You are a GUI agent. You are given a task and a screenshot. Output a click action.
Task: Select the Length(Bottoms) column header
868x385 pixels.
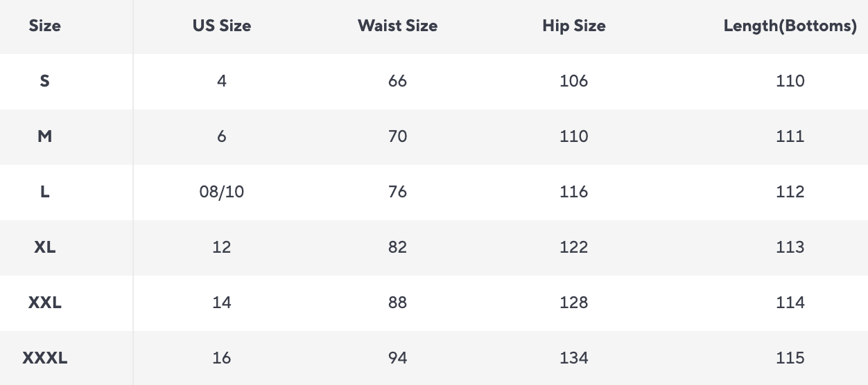coord(790,26)
